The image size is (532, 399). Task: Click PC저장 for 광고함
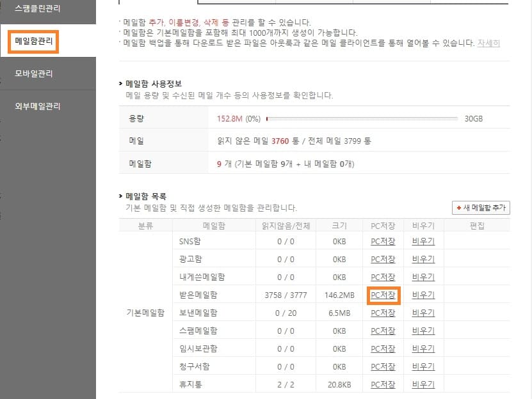[383, 260]
